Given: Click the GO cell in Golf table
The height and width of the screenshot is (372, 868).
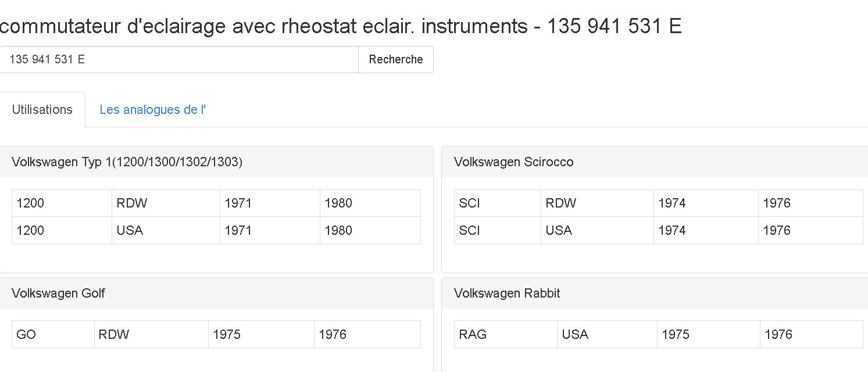Looking at the screenshot, I should click(53, 334).
